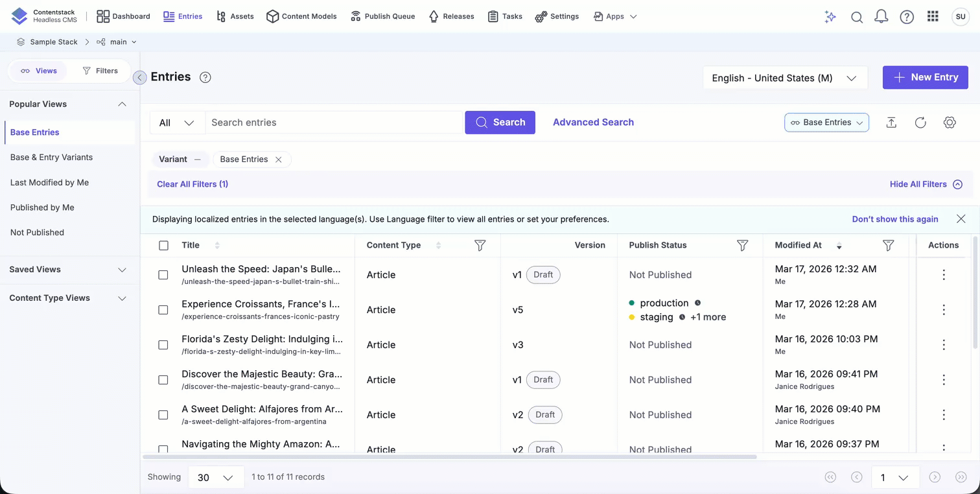Toggle the select-all entries checkbox
980x494 pixels.
(x=163, y=245)
